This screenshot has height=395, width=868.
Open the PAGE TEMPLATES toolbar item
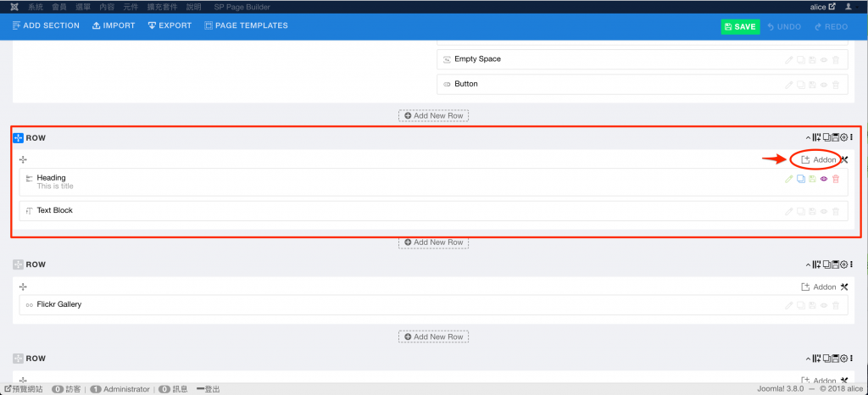point(246,25)
